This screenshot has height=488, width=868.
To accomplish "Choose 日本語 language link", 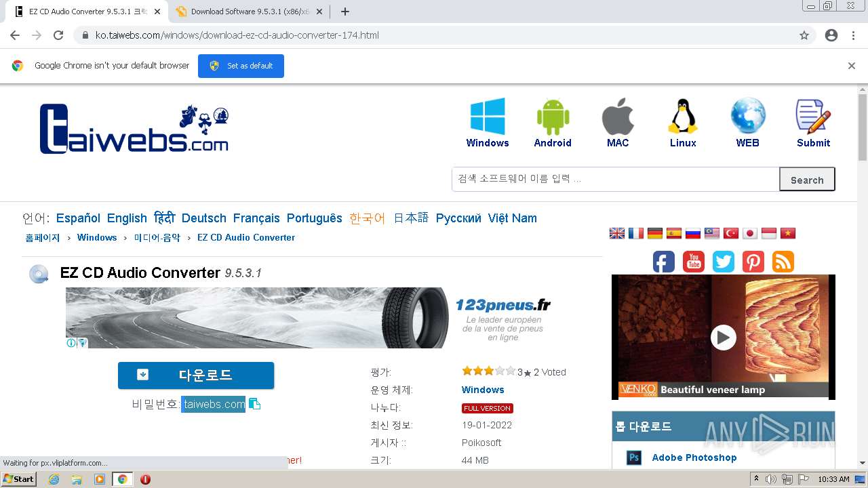I will [x=411, y=218].
